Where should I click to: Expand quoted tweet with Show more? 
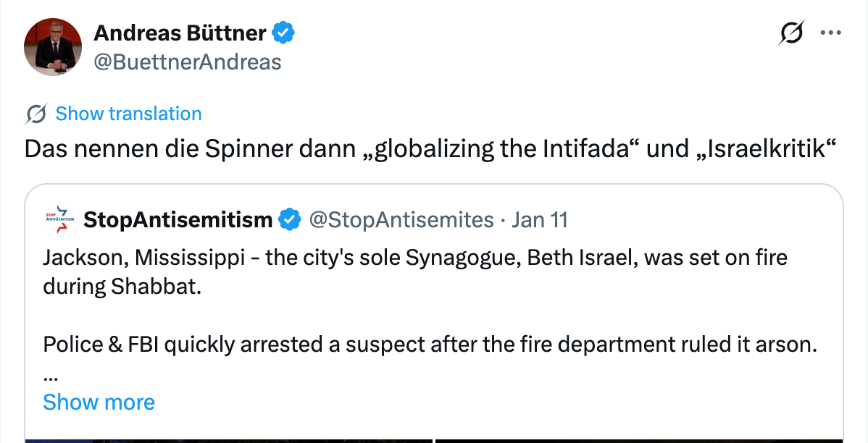pyautogui.click(x=99, y=402)
